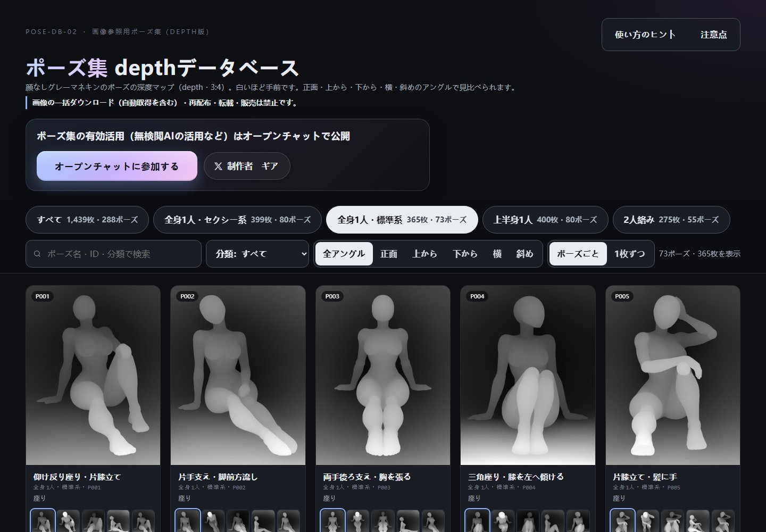Viewport: 766px width, 532px height.
Task: Select second angle thumbnail under P003 card
Action: click(357, 521)
